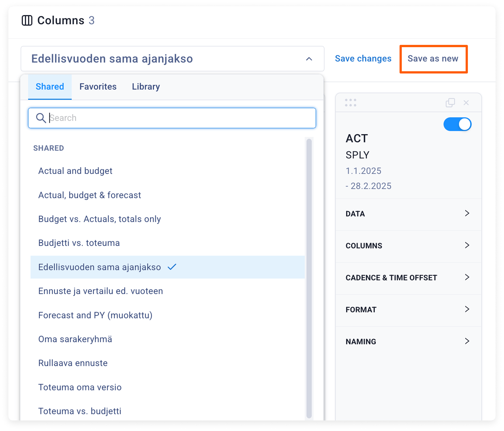Image resolution: width=504 pixels, height=431 pixels.
Task: Focus the Search input field
Action: pos(172,118)
